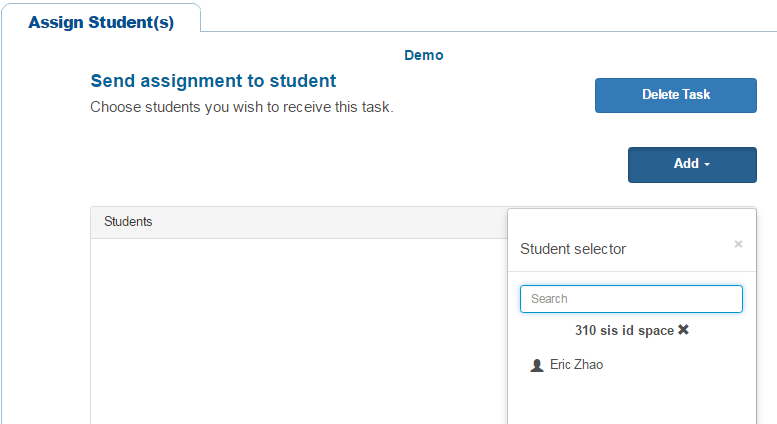Click the Students list header

click(128, 222)
